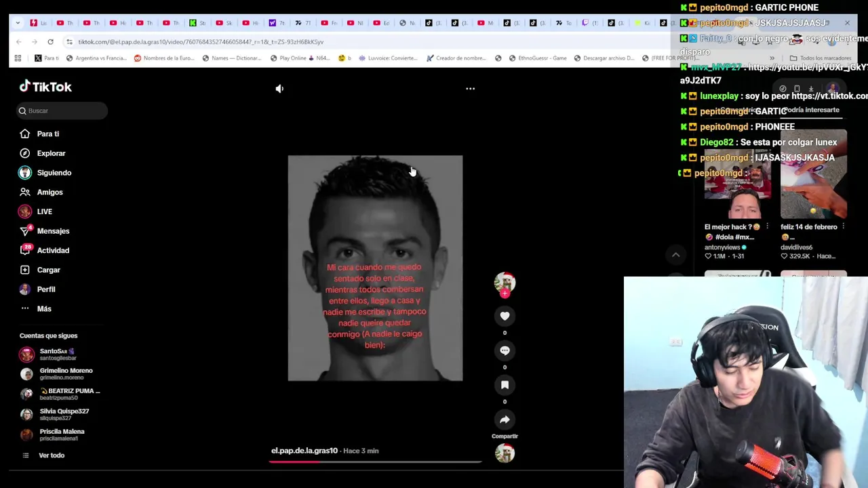Open SantoS followed account
Viewport: 868px width, 488px height.
click(58, 354)
